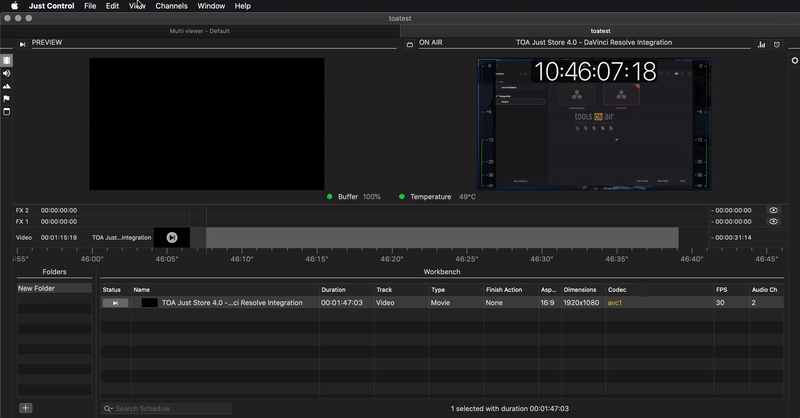Click the Type column header
Image resolution: width=800 pixels, height=418 pixels.
click(456, 290)
